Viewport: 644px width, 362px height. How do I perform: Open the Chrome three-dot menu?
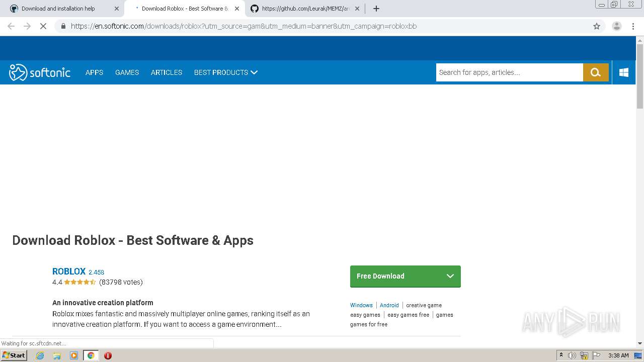click(633, 26)
